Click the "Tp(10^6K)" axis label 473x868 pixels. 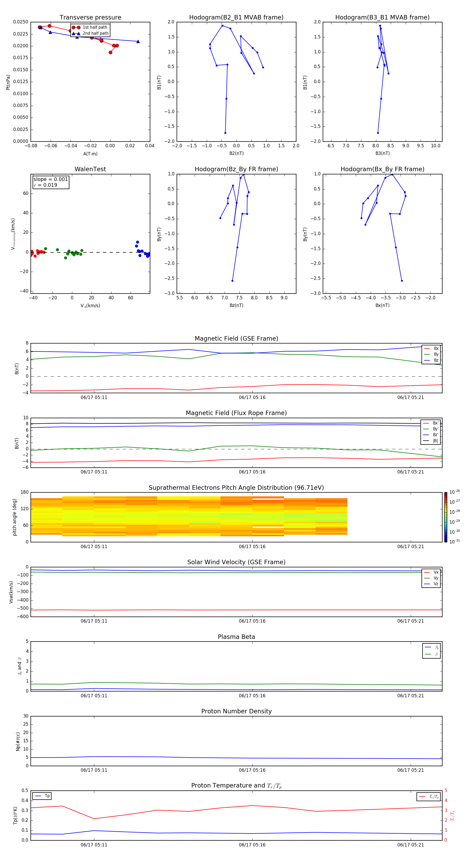16,815
